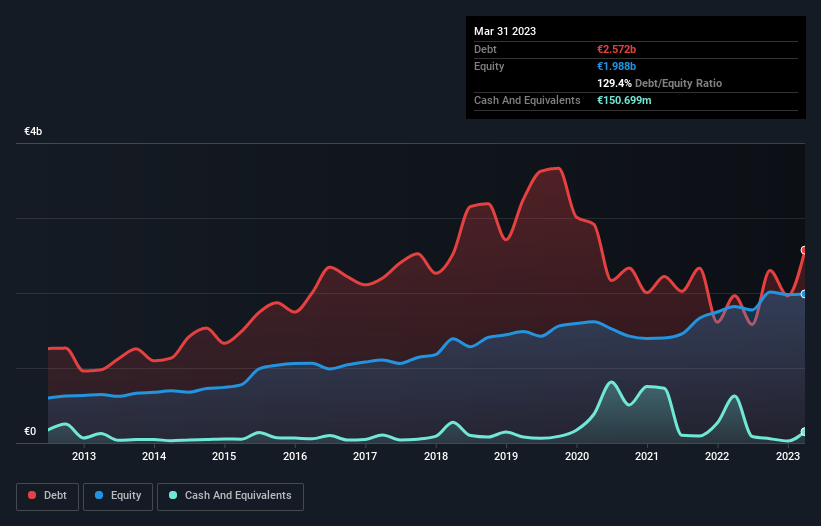The height and width of the screenshot is (526, 821).
Task: Click the 2017 x-axis label
Action: click(x=365, y=456)
